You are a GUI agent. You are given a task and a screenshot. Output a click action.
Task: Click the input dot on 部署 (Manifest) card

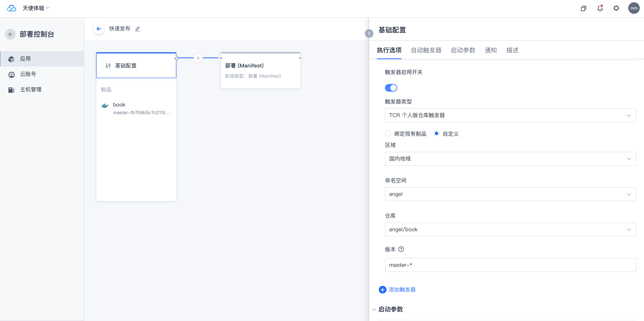(221, 58)
